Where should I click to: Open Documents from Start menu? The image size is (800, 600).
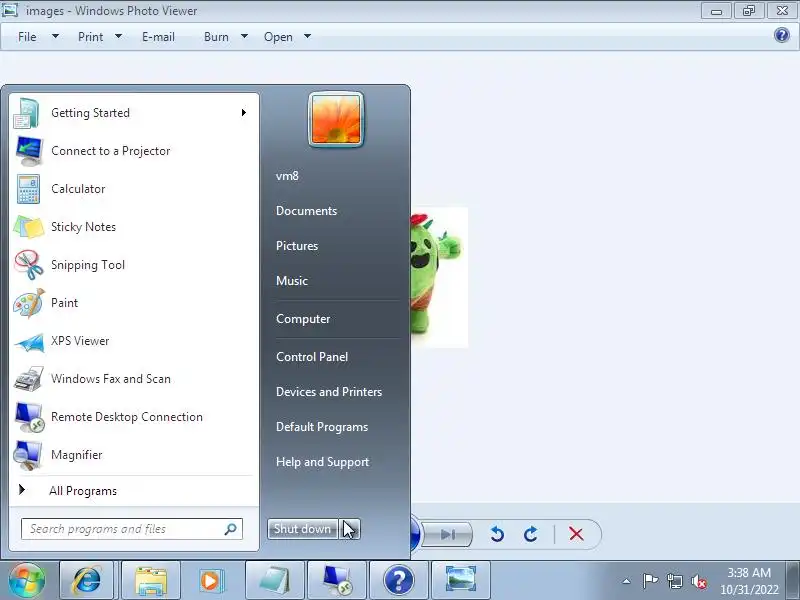[306, 211]
